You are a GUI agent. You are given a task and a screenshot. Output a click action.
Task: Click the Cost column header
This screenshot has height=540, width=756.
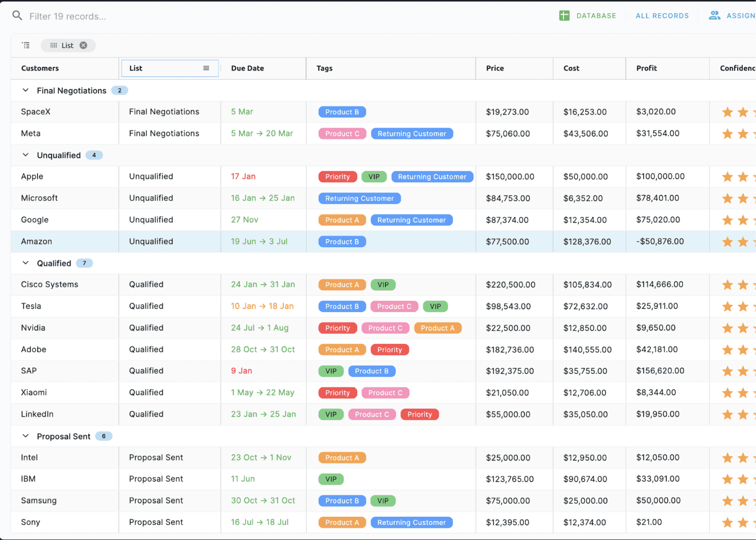571,68
